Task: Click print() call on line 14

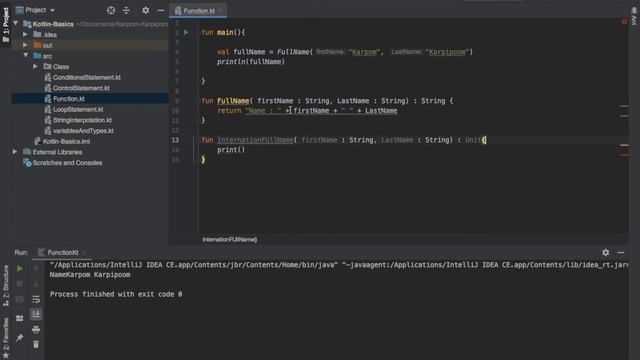Action: 231,150
